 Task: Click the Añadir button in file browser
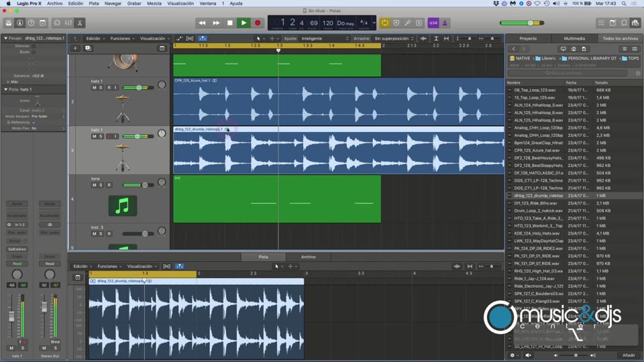click(629, 355)
